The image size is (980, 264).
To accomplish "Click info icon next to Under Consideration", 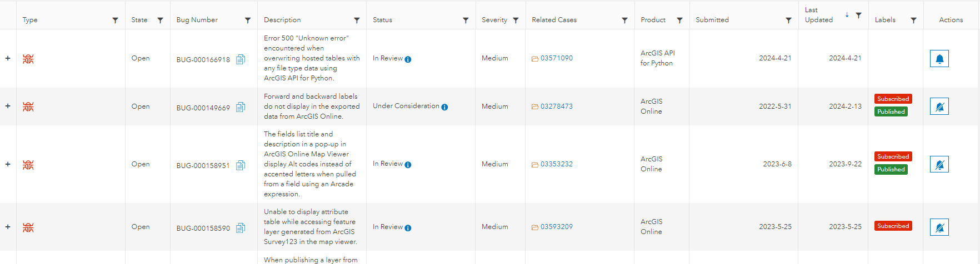I will coord(444,107).
